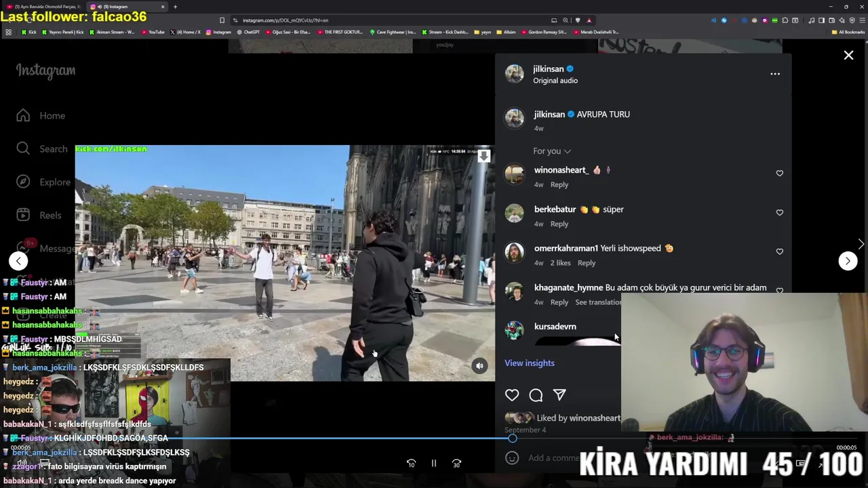Toggle the browser sidebar panel icon
Viewport: 868px width, 488px height.
[822, 20]
